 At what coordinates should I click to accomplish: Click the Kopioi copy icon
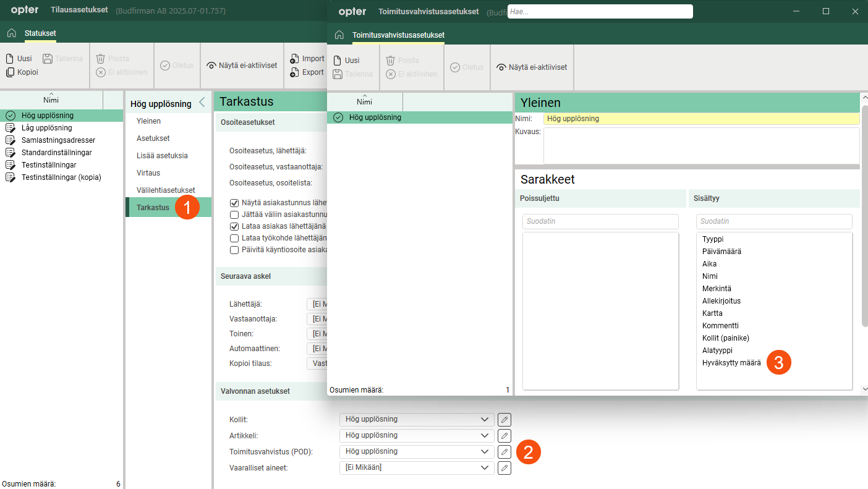tap(10, 72)
